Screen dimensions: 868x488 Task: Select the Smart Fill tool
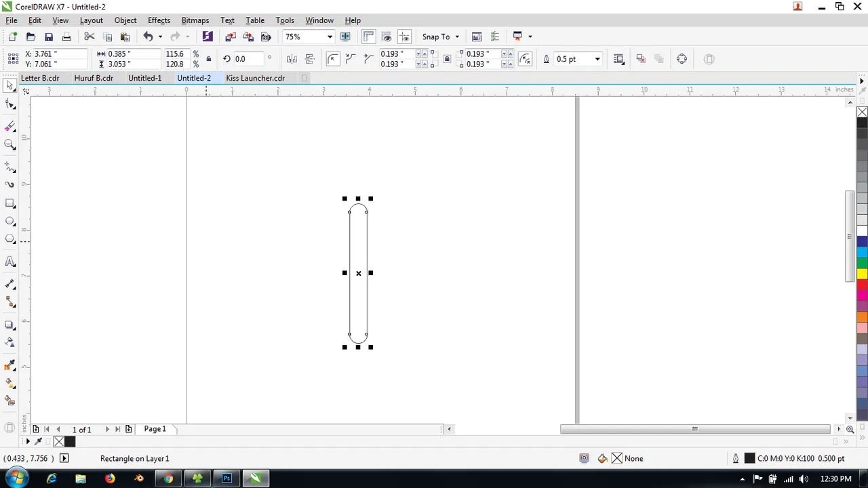click(10, 401)
